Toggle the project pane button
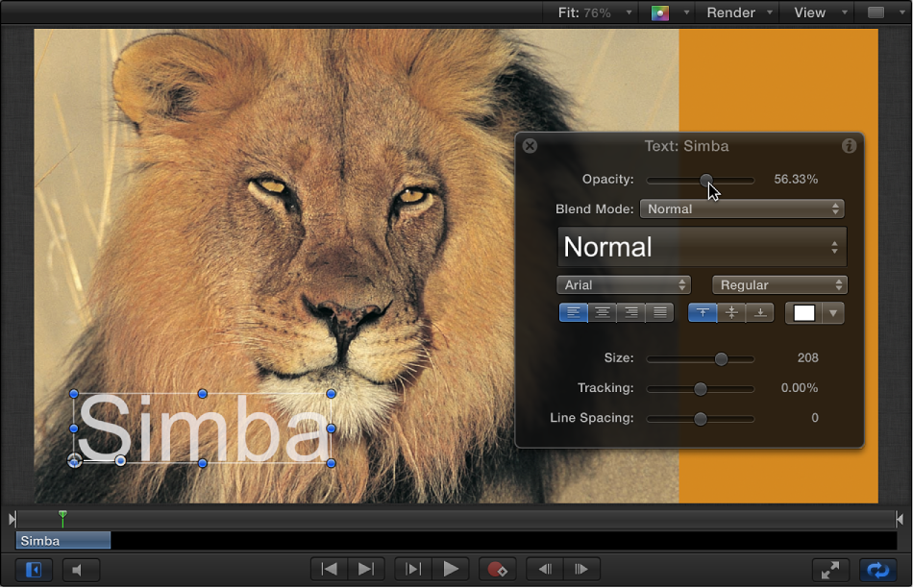Image resolution: width=913 pixels, height=588 pixels. pyautogui.click(x=34, y=569)
